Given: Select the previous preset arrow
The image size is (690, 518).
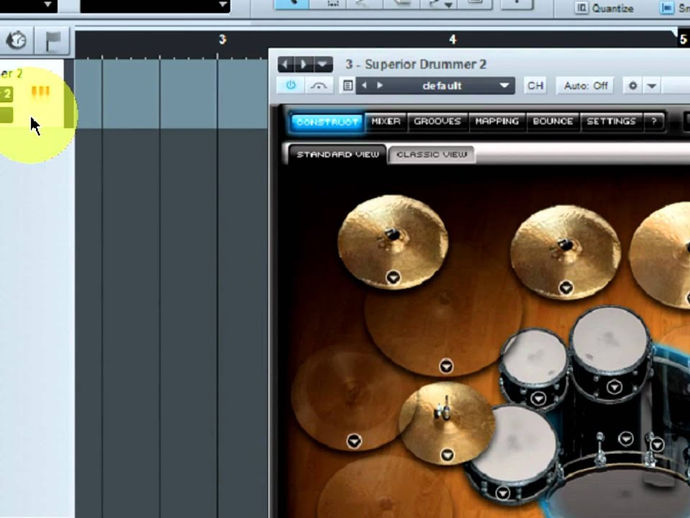Looking at the screenshot, I should click(364, 85).
